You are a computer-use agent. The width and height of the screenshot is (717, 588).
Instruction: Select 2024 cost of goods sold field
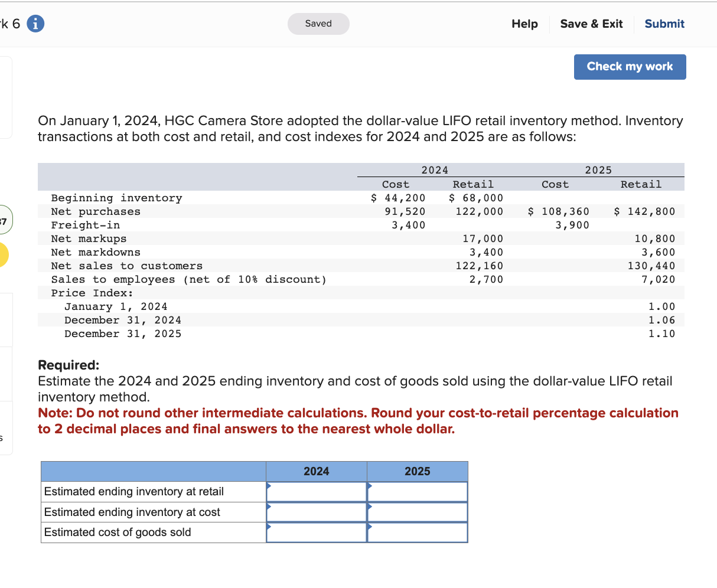317,533
